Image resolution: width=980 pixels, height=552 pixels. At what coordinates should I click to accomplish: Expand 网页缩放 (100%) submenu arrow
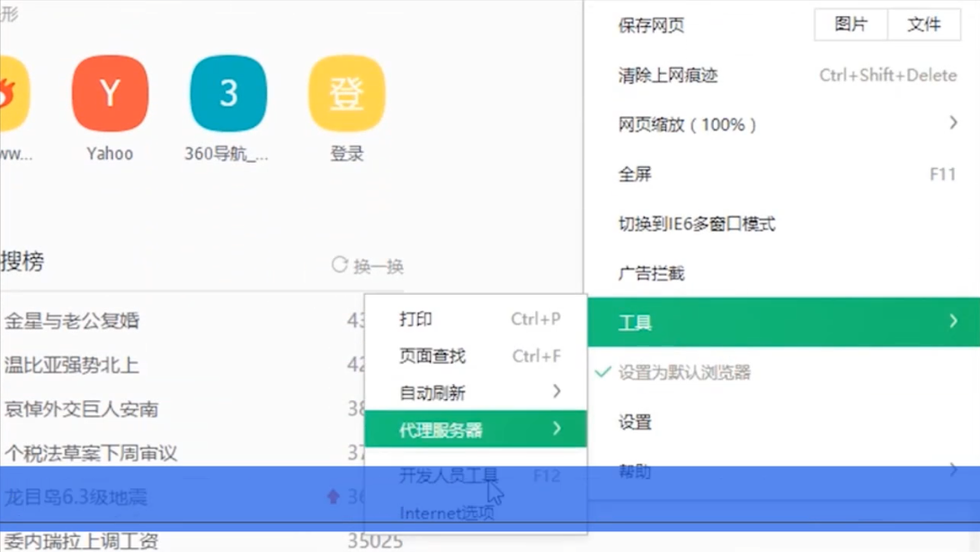(953, 123)
